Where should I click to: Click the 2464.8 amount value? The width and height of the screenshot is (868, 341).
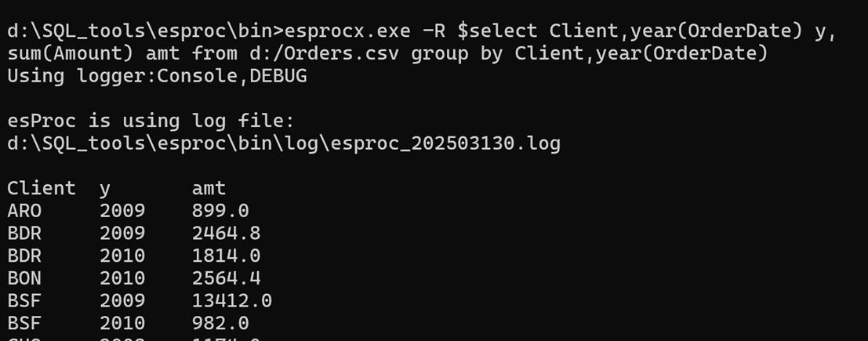226,234
